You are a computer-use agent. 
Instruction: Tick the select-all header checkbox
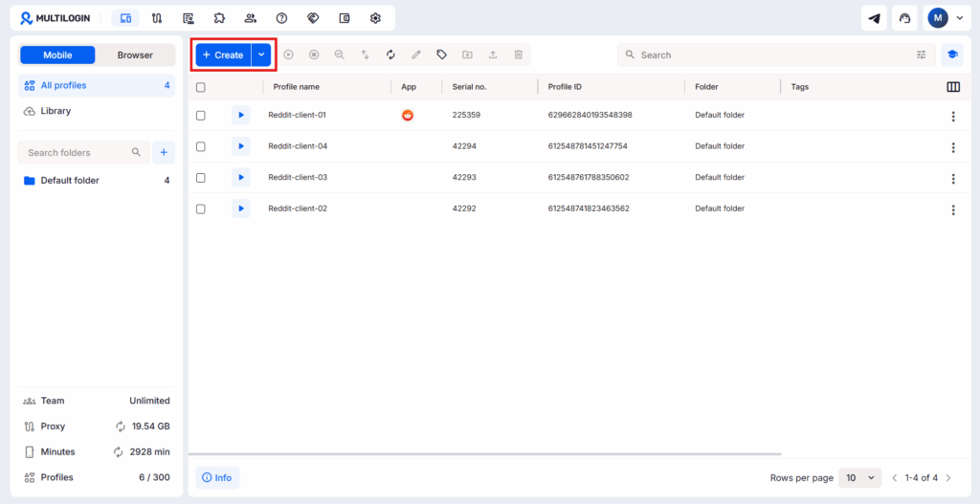point(201,87)
